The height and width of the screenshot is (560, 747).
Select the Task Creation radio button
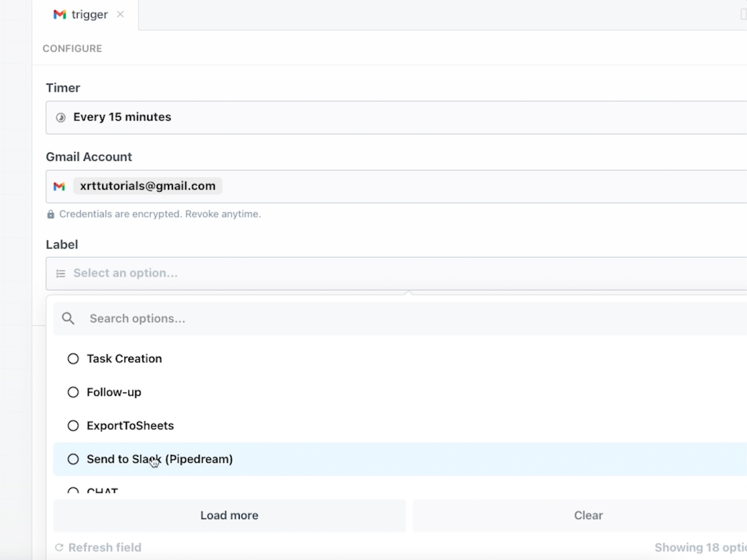tap(73, 359)
